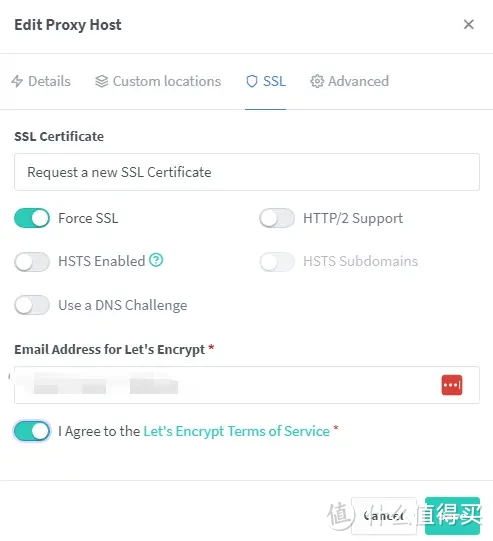Viewport: 493px width, 541px height.
Task: Open the HSTS help question mark icon
Action: 156,260
